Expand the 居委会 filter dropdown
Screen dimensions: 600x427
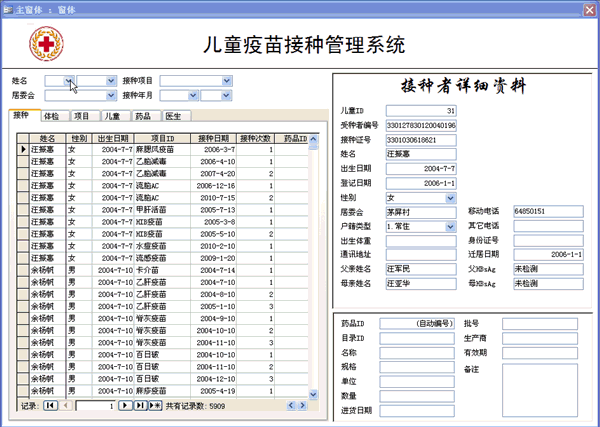point(111,95)
